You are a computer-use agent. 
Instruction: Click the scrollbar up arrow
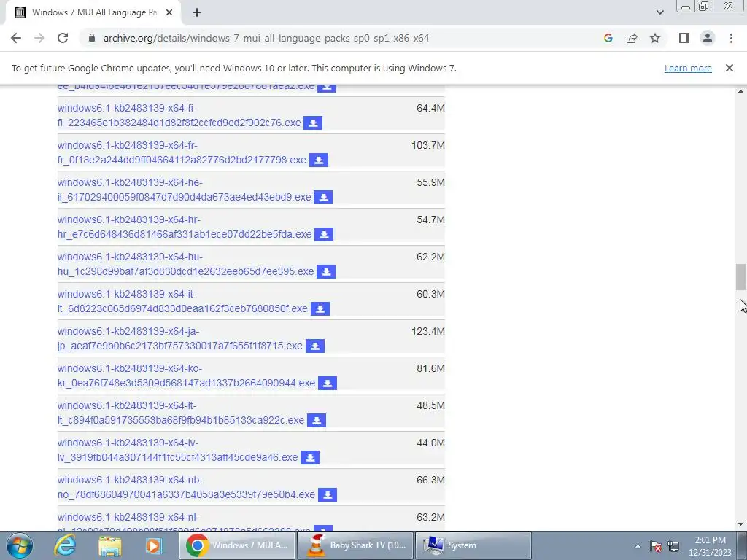point(740,91)
